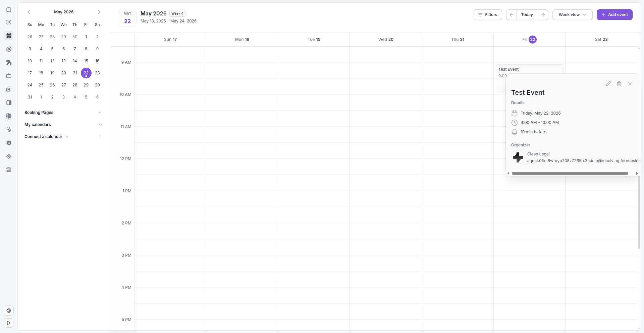Open the play button icon at bottom left
The width and height of the screenshot is (644, 333).
tap(9, 323)
